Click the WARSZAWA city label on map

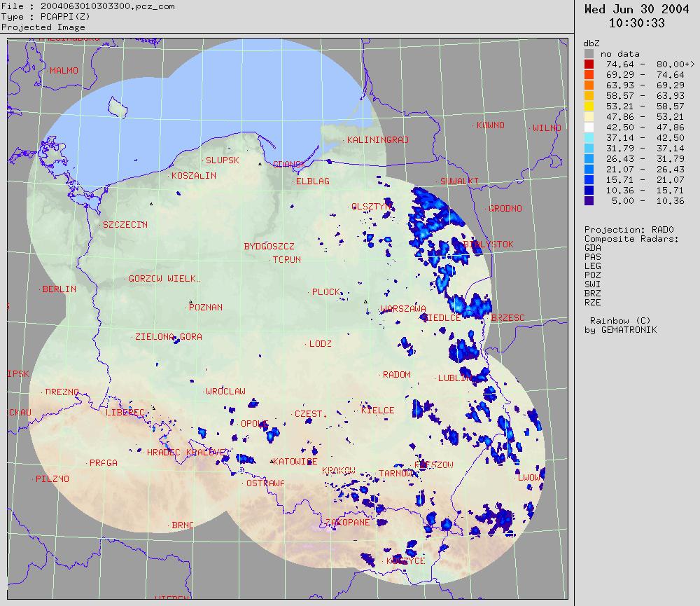(403, 309)
